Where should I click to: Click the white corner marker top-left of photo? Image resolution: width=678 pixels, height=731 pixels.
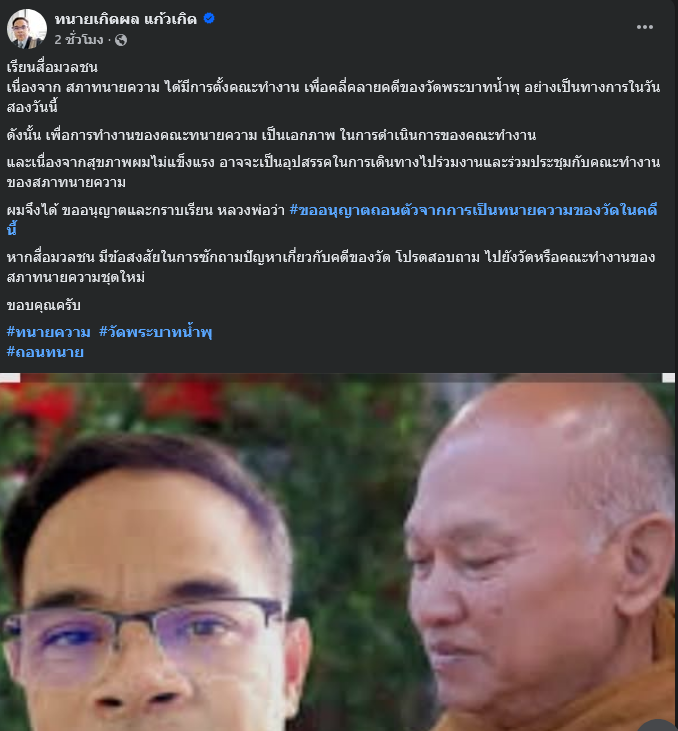click(x=10, y=378)
